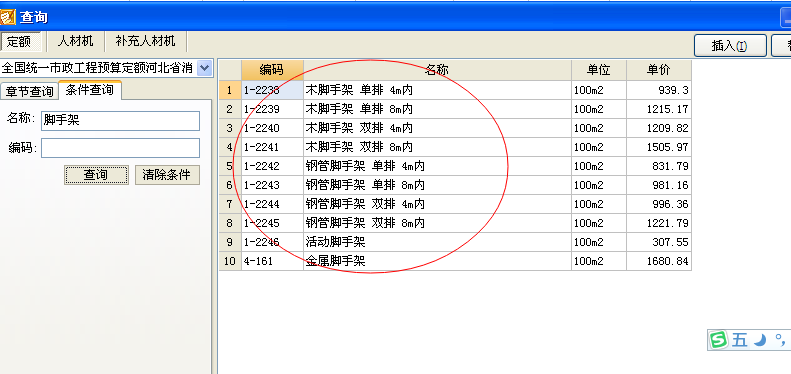Click the 清除条件 button
Image resolution: width=791 pixels, height=374 pixels.
167,175
